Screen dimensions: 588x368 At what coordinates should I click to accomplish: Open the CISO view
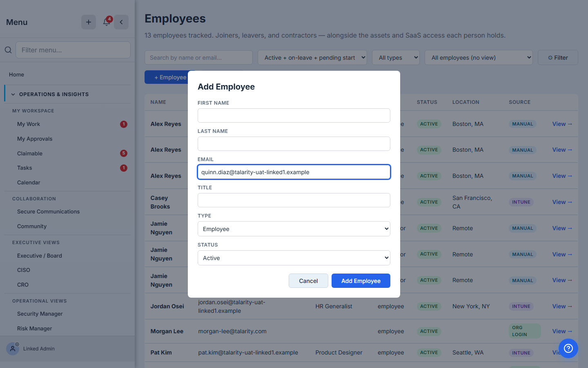tap(24, 270)
